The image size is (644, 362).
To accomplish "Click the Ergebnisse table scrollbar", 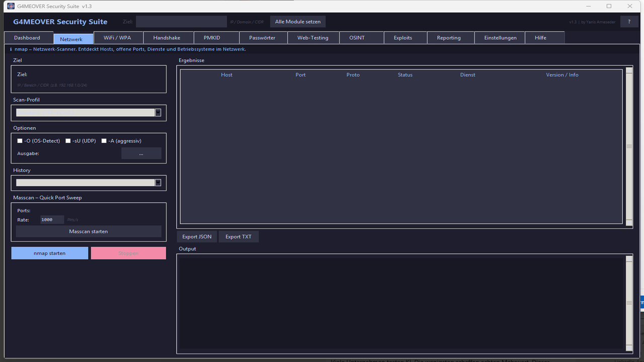I will click(x=629, y=146).
